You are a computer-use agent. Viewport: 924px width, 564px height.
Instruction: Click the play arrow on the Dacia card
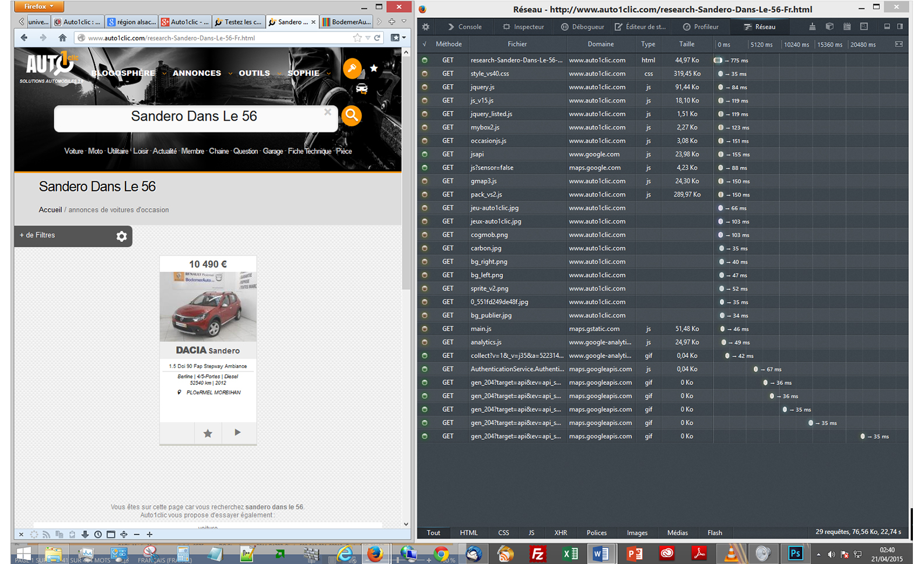point(237,432)
